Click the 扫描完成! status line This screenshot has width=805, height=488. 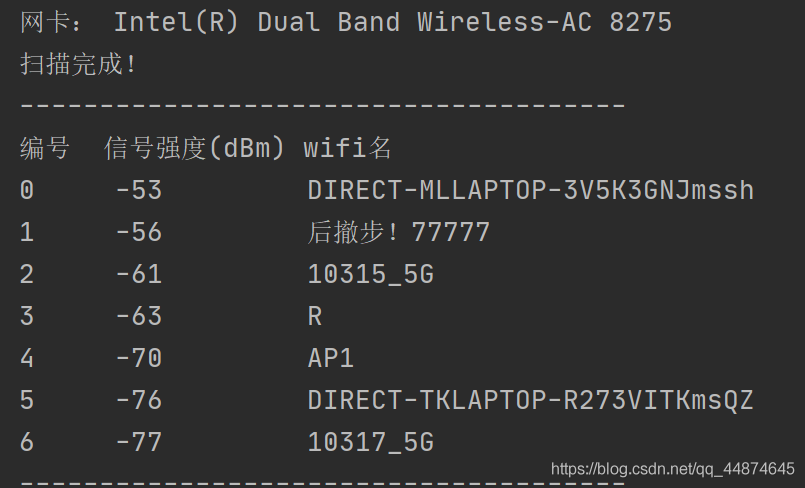click(x=79, y=65)
